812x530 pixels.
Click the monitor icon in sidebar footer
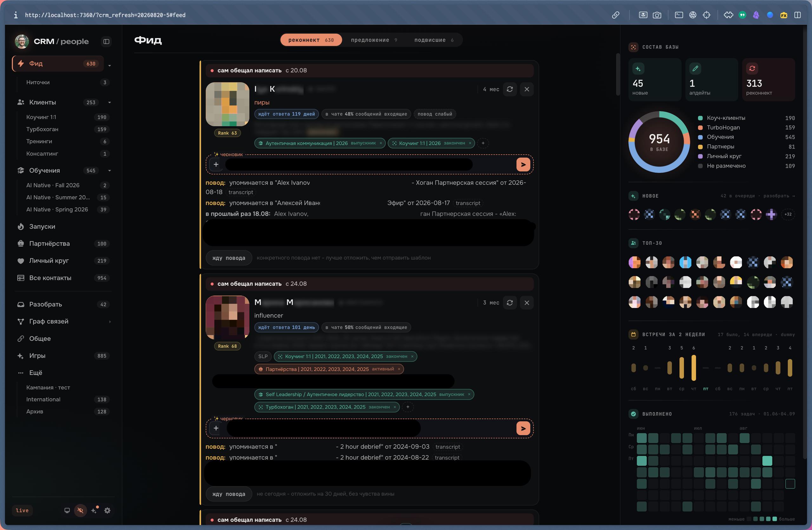[x=67, y=510]
